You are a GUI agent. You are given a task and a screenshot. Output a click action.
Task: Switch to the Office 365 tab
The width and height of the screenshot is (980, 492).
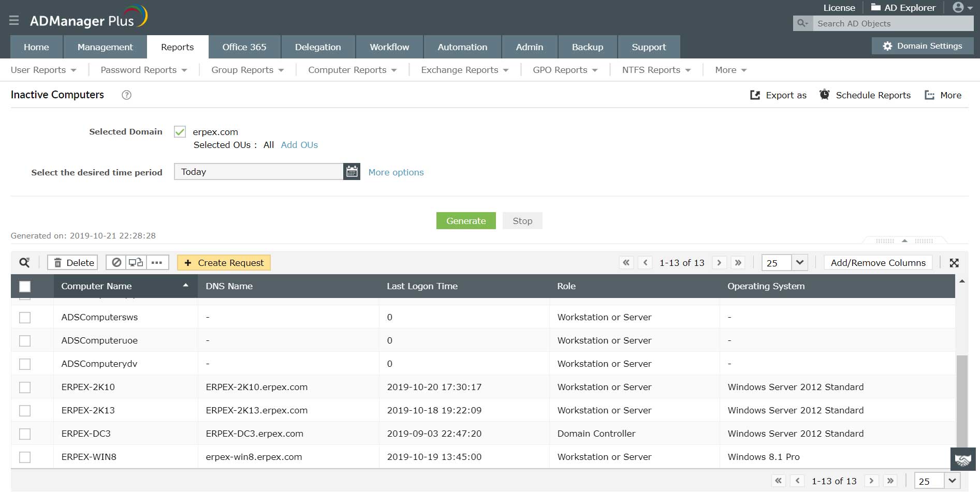pos(244,47)
